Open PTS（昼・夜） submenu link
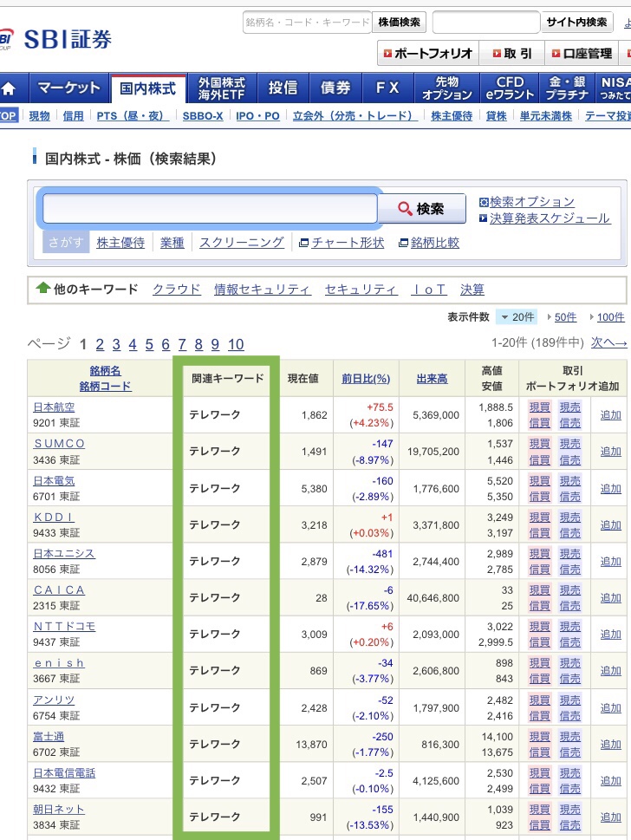631x840 pixels. [x=133, y=115]
